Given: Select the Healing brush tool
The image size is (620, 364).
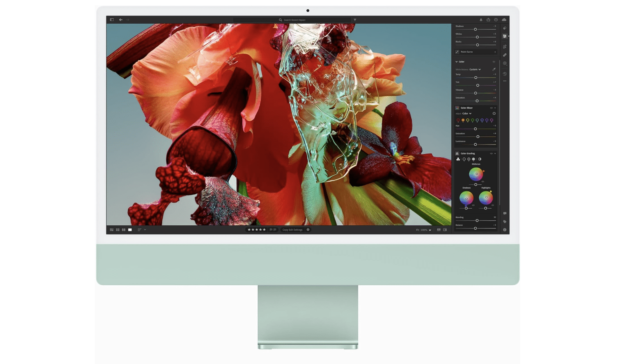Looking at the screenshot, I should pos(505,55).
